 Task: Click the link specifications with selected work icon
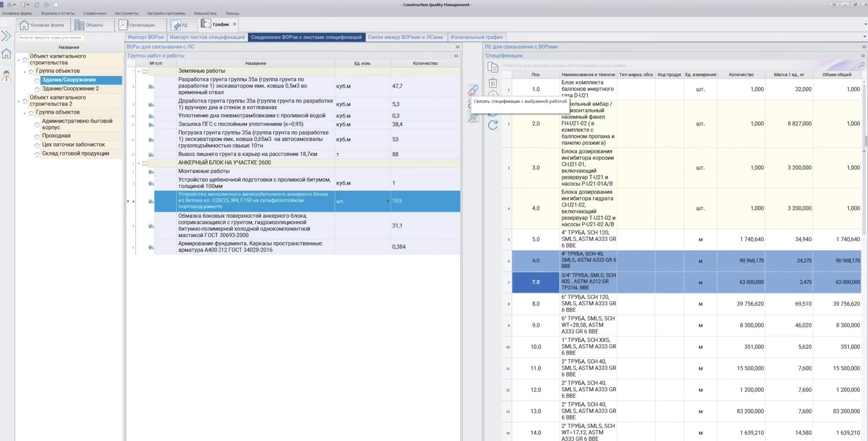473,90
